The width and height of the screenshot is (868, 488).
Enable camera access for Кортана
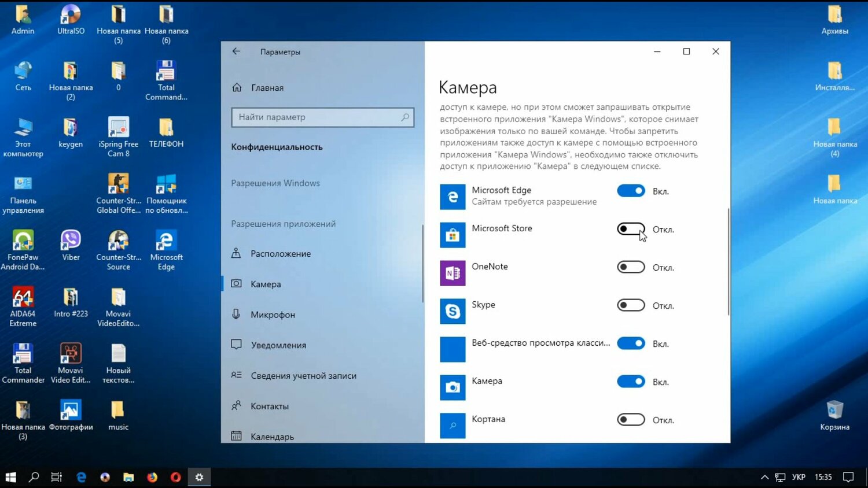[x=631, y=420]
